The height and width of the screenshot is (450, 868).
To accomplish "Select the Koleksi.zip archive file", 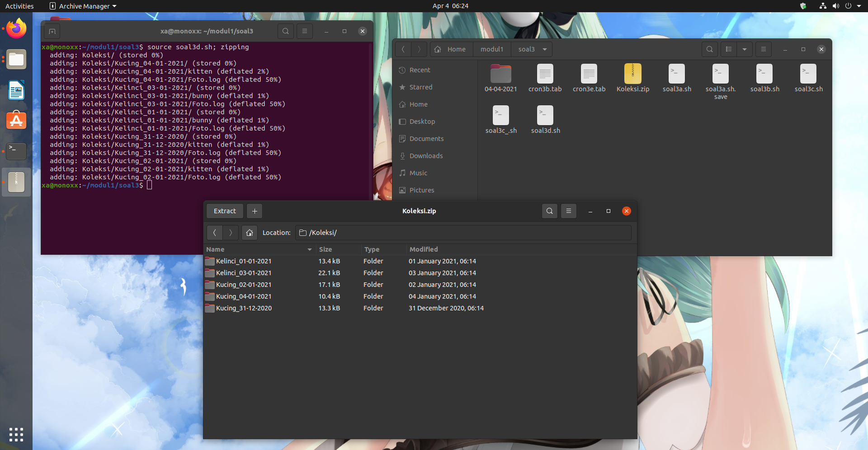I will coord(633,78).
